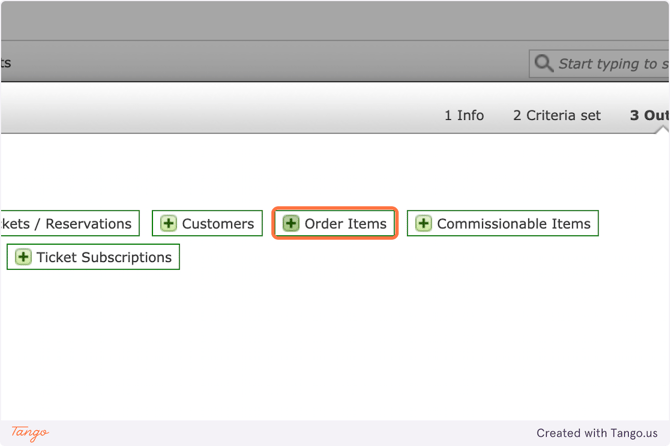Click the gray title bar at top
This screenshot has height=446, width=670.
click(x=335, y=20)
